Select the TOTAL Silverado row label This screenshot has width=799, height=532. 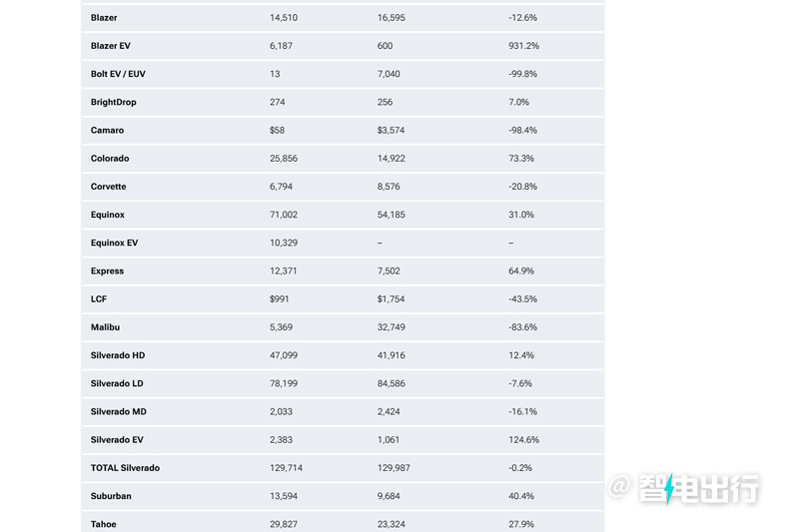[126, 468]
